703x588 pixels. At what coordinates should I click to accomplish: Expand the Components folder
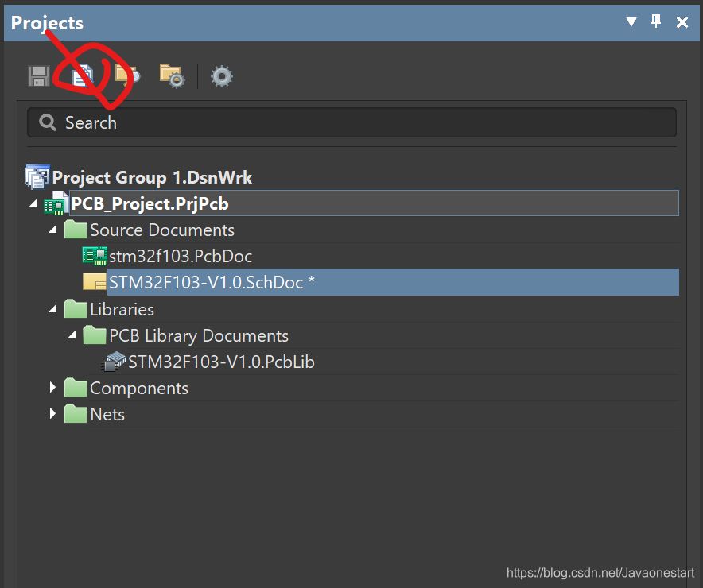pyautogui.click(x=53, y=388)
